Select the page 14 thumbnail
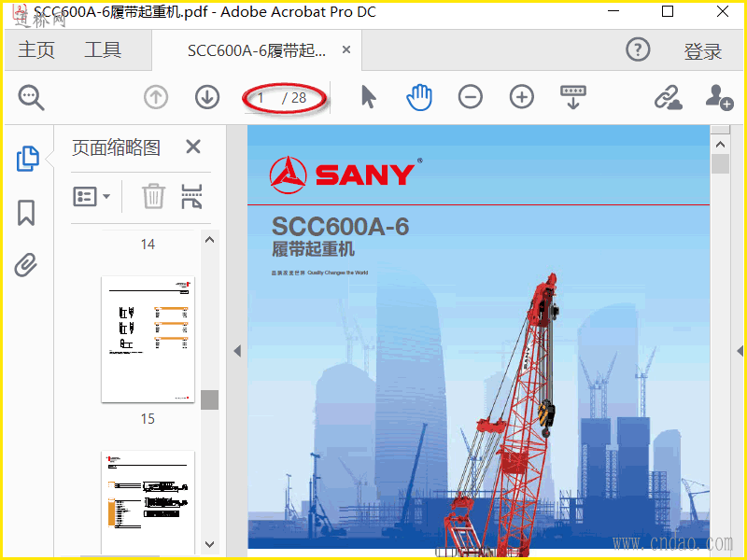This screenshot has height=560, width=747. (x=148, y=245)
